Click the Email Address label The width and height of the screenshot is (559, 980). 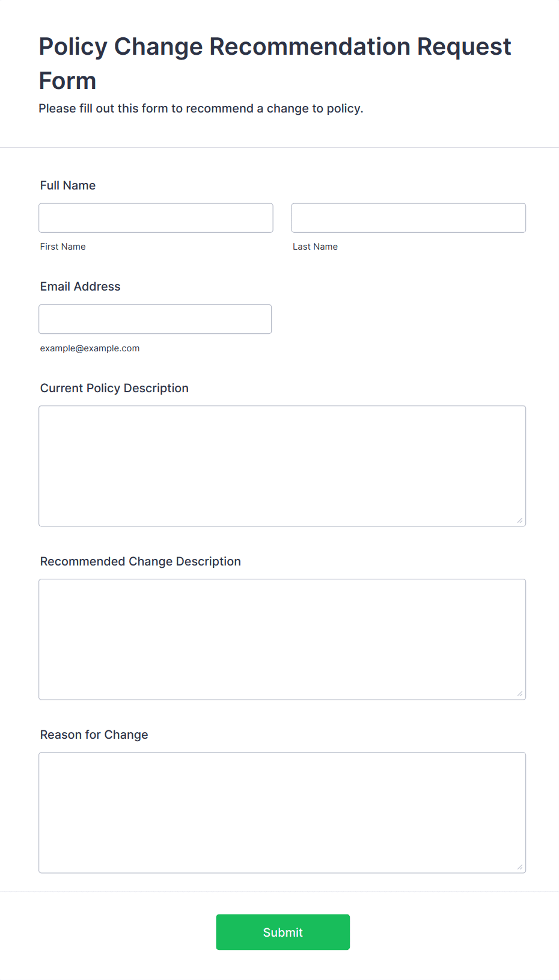(x=81, y=286)
